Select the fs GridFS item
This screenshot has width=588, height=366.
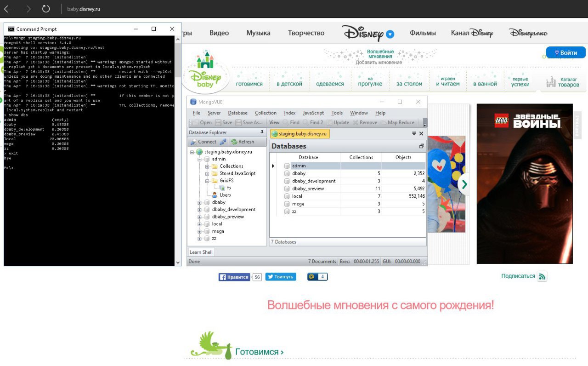pyautogui.click(x=226, y=188)
